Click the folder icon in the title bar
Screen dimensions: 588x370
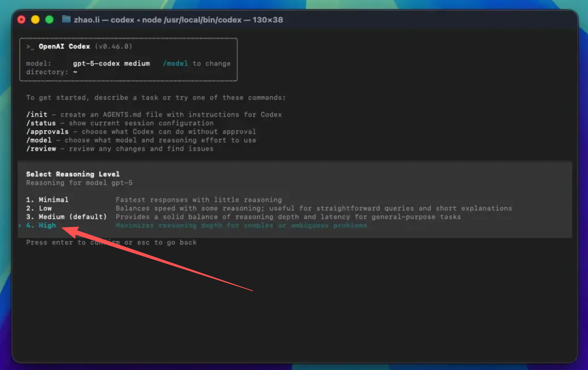click(66, 19)
